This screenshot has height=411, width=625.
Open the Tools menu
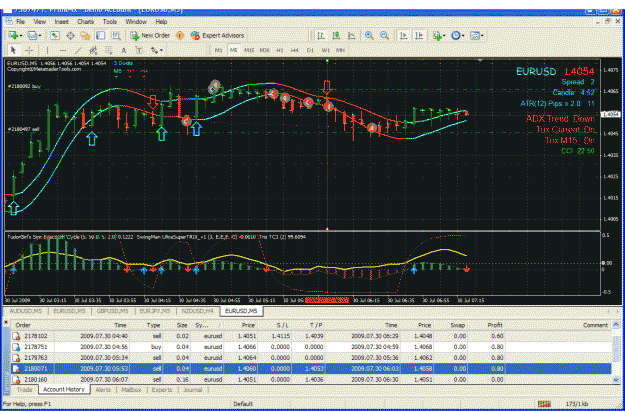[x=110, y=22]
